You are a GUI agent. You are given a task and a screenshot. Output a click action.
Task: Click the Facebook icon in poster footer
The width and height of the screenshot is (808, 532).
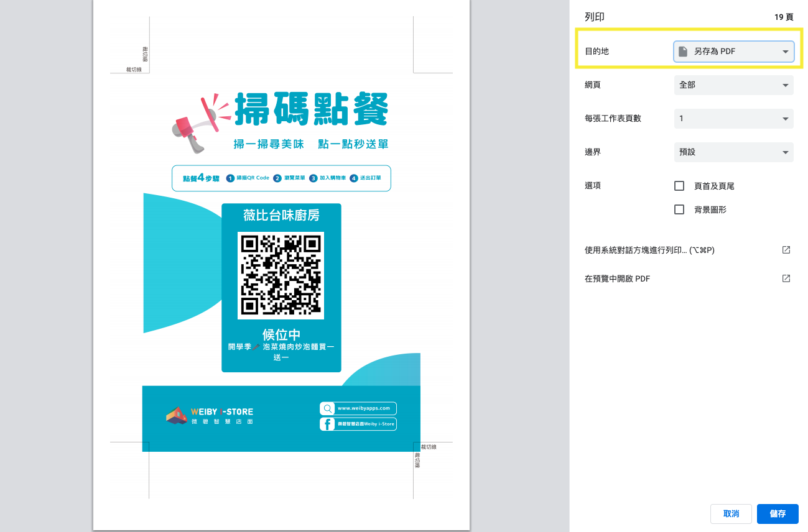coord(327,424)
